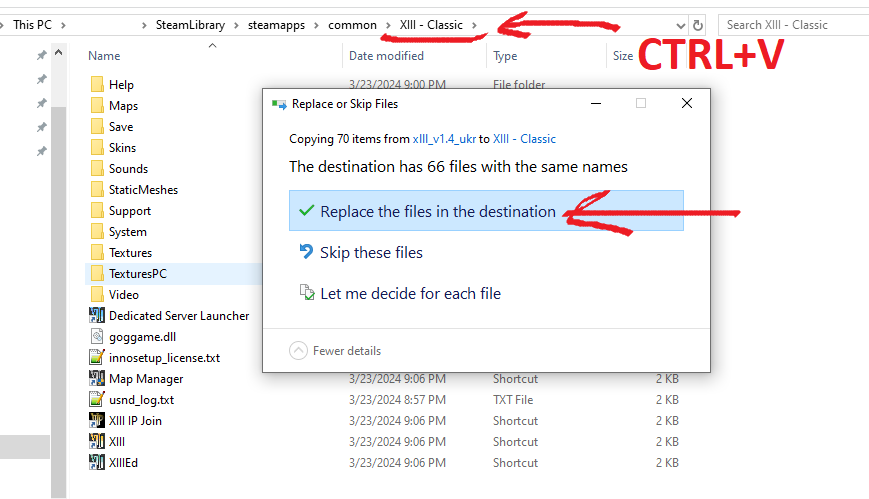The height and width of the screenshot is (499, 869).
Task: Select the XIIIEd shortcut icon
Action: 97,462
